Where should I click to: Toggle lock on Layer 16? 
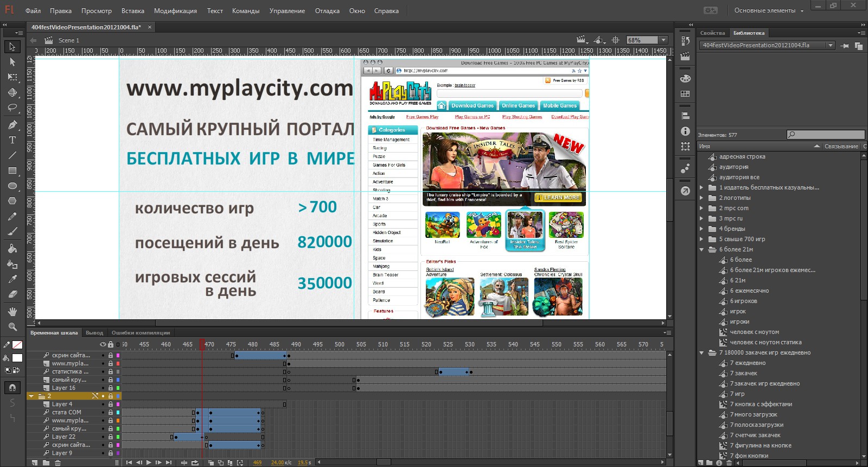[111, 388]
